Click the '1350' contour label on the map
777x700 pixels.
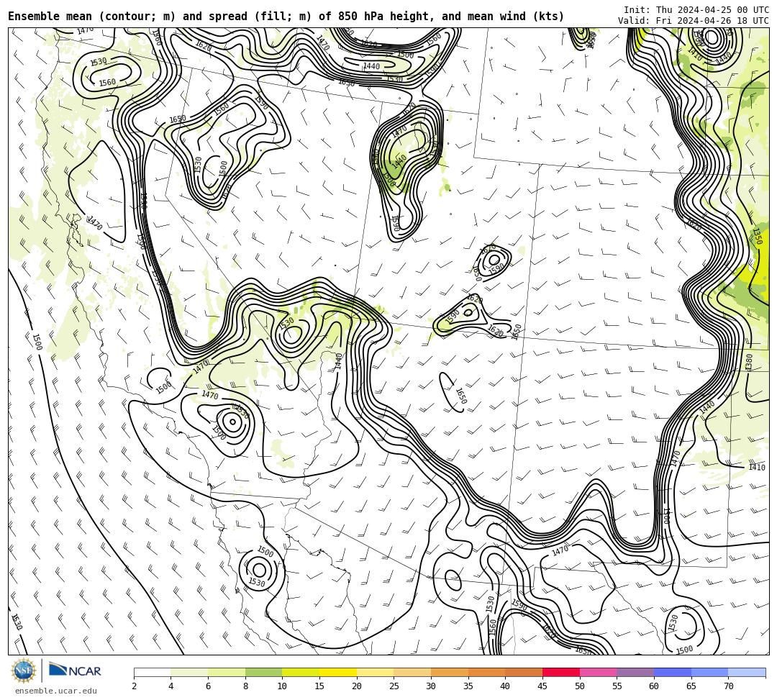click(x=757, y=236)
